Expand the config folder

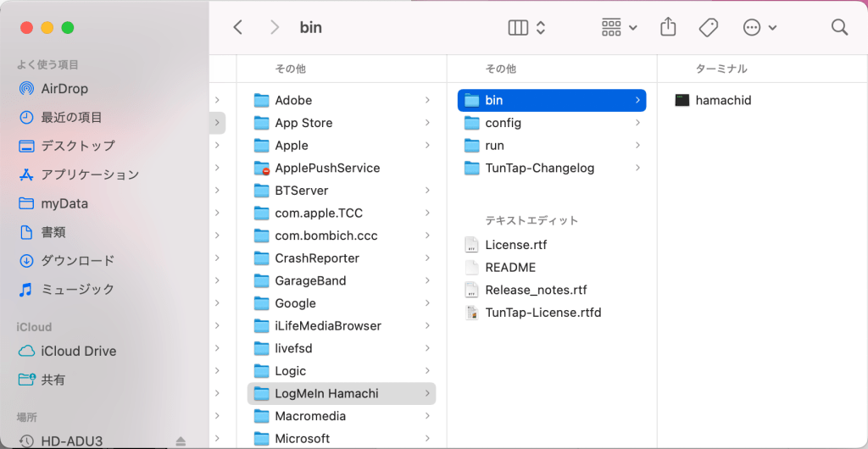(503, 123)
